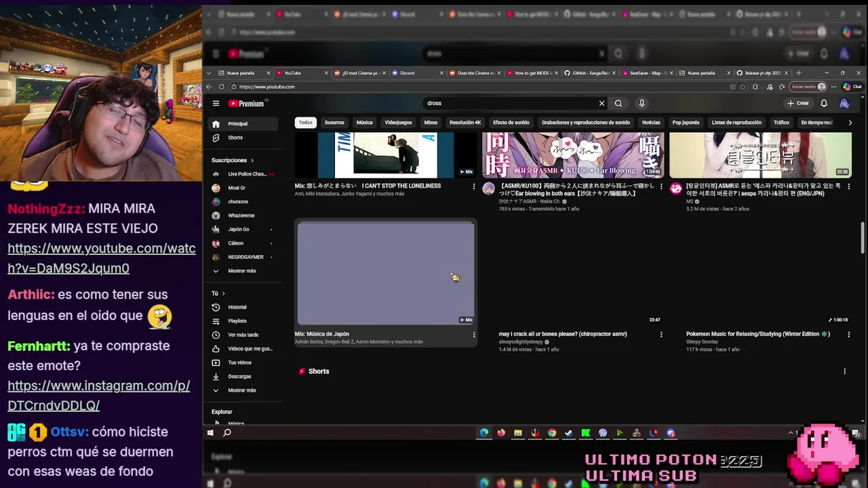Open options for Pokemon Music Relaxing video

point(848,334)
